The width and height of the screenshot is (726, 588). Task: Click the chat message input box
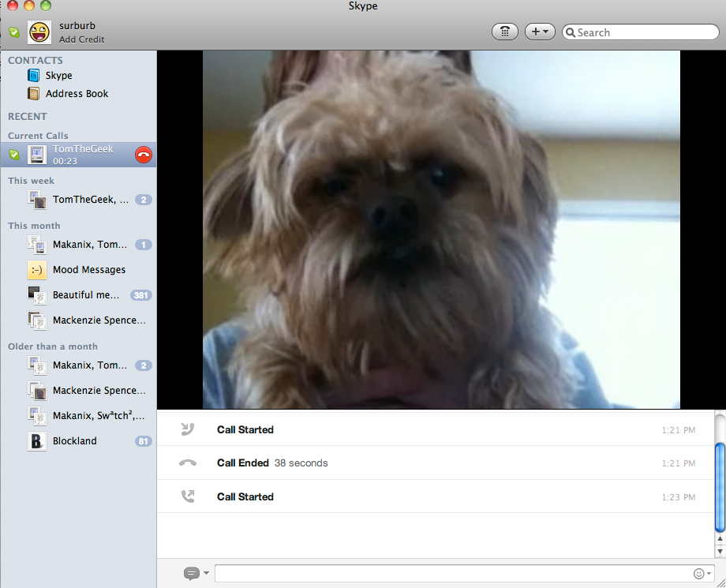[x=450, y=574]
